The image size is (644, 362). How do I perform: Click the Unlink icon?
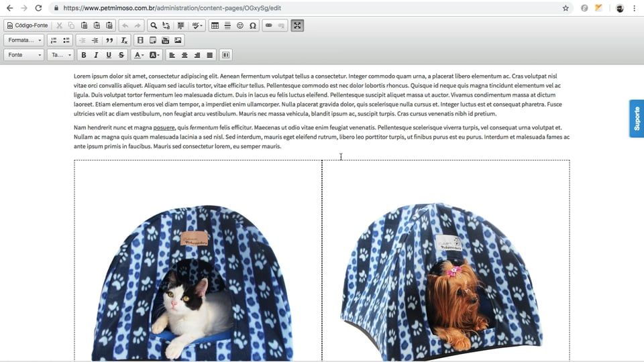[281, 25]
